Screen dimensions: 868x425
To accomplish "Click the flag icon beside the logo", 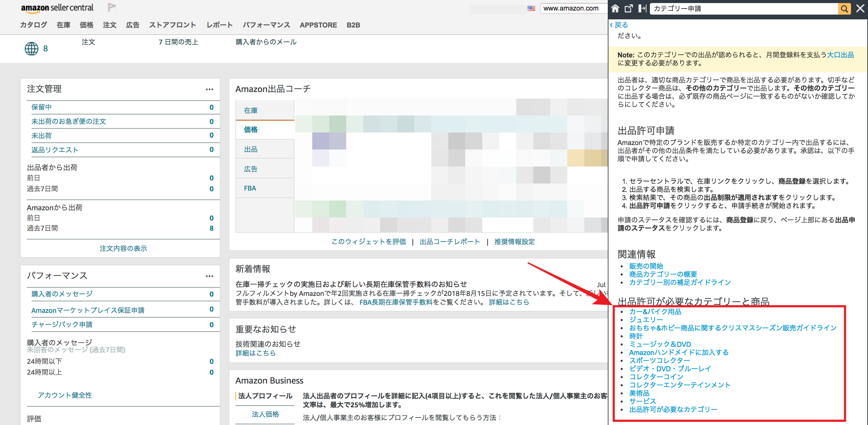I will point(112,7).
